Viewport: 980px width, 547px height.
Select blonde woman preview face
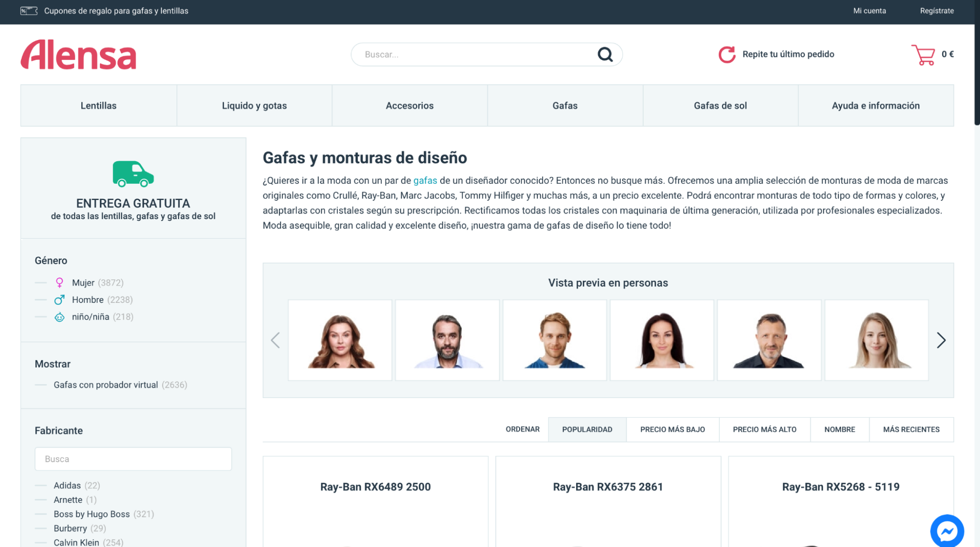click(x=877, y=340)
